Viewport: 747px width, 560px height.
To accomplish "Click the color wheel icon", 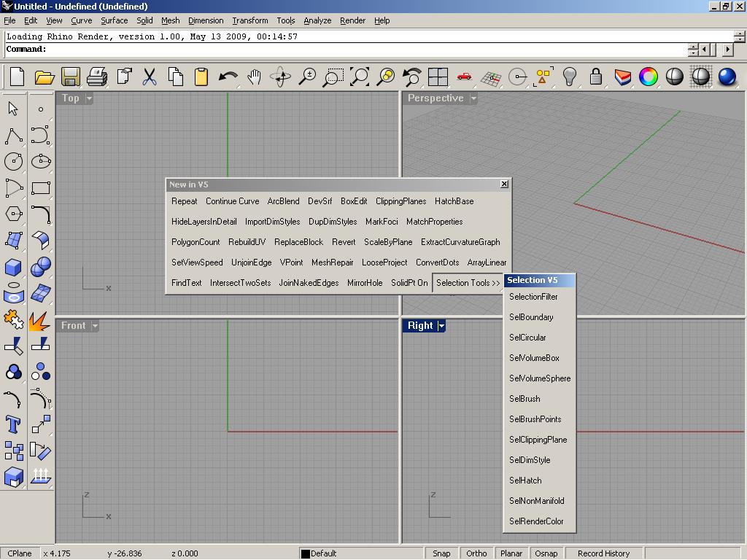I will 648,77.
